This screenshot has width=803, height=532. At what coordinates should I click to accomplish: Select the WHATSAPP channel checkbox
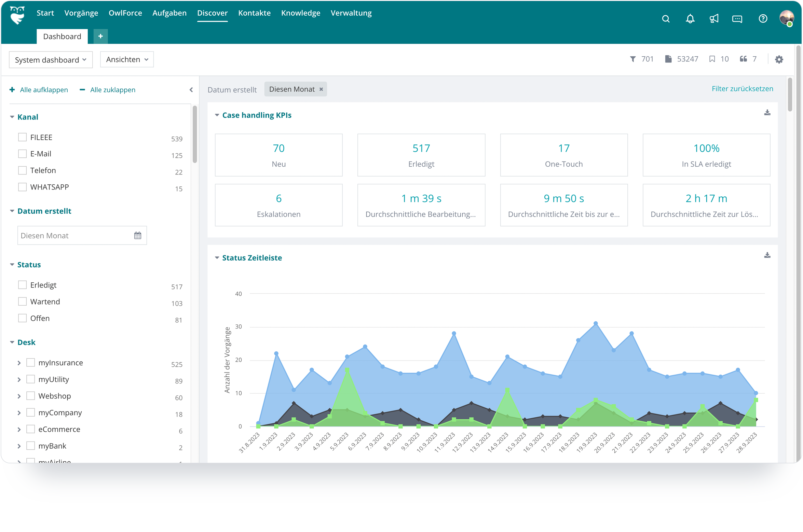(x=23, y=187)
